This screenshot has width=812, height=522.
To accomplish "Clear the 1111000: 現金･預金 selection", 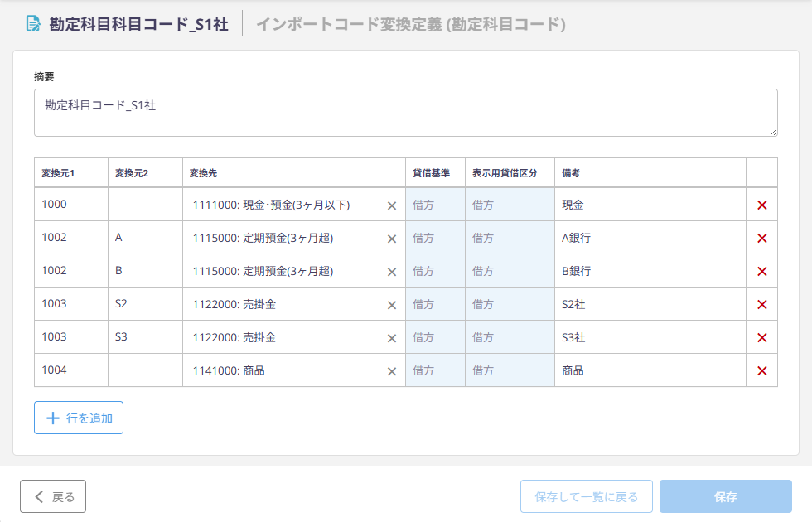I will point(391,205).
